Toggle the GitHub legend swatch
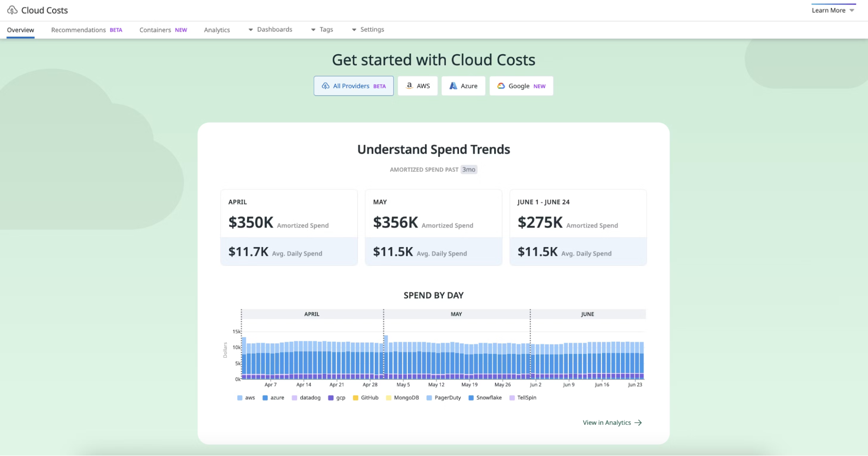This screenshot has width=868, height=456. coord(356,398)
